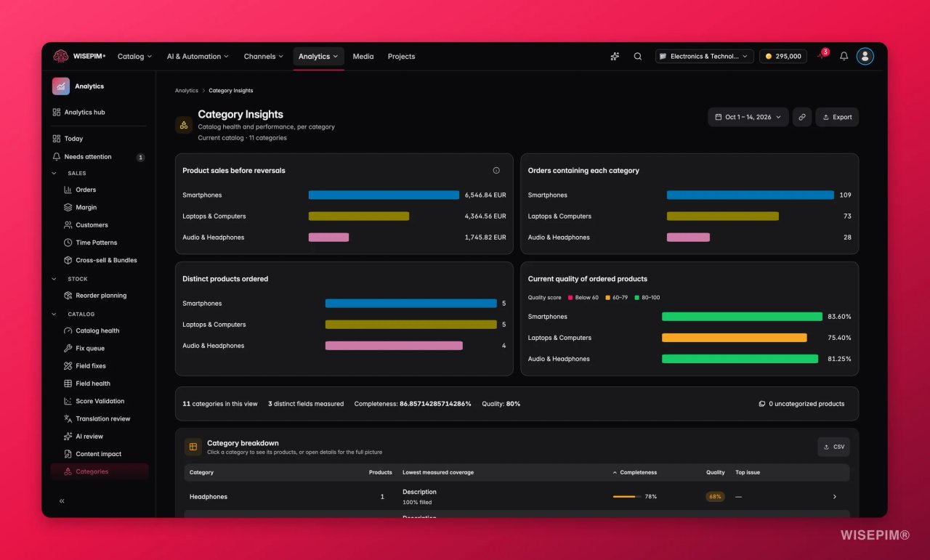Viewport: 930px width, 560px height.
Task: Open the Catalog menu dropdown
Action: 134,56
